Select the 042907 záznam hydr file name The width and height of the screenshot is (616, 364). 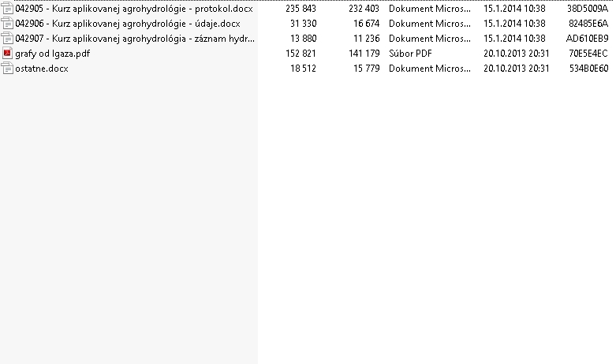[x=134, y=39]
